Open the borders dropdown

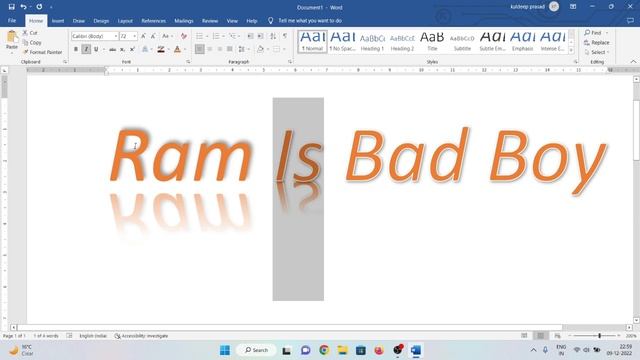tap(284, 49)
